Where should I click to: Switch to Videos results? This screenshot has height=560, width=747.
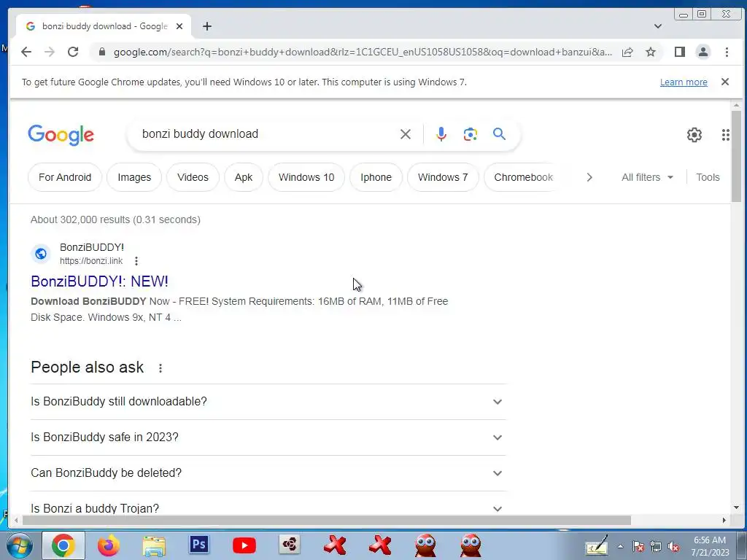coord(193,177)
